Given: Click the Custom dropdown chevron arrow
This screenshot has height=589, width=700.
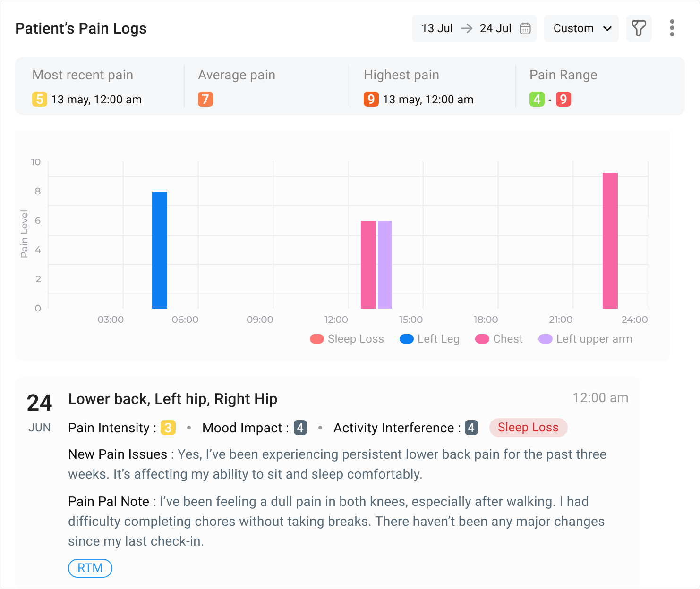Looking at the screenshot, I should point(608,29).
